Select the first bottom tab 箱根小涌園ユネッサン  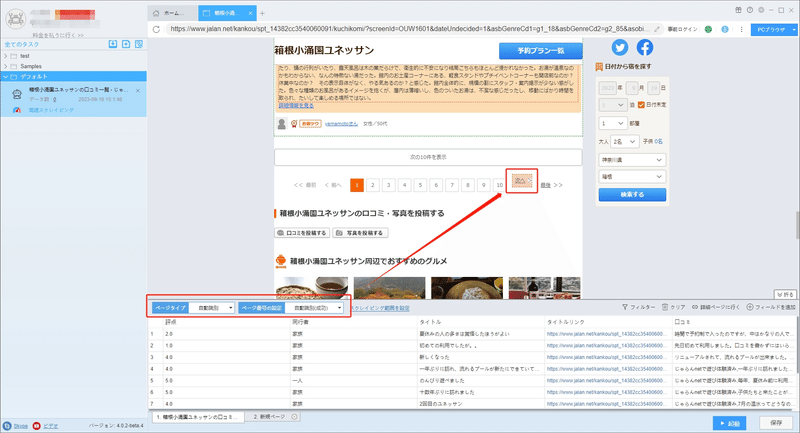(x=196, y=417)
